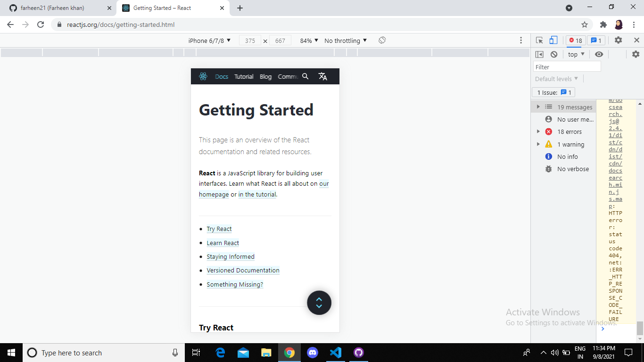Screen dimensions: 644x362
Task: Click the React logo in the page header
Action: pyautogui.click(x=203, y=76)
